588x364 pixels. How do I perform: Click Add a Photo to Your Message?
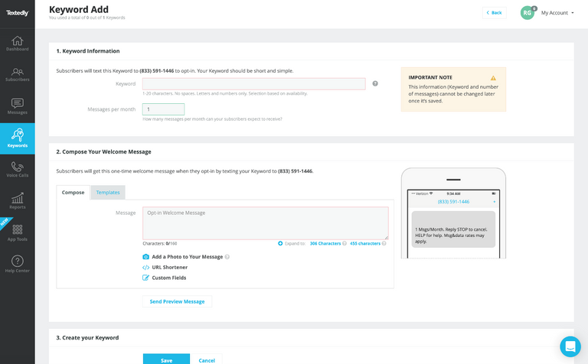coord(187,257)
